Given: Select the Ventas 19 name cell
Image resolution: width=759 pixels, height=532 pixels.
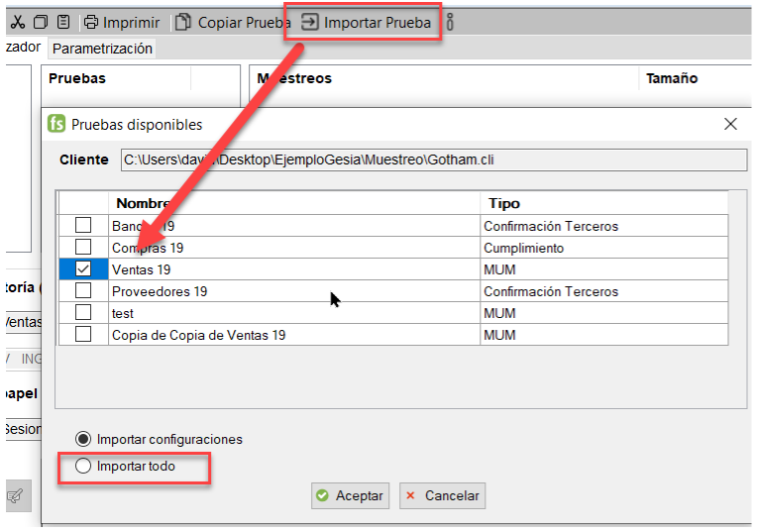Looking at the screenshot, I should coord(294,269).
